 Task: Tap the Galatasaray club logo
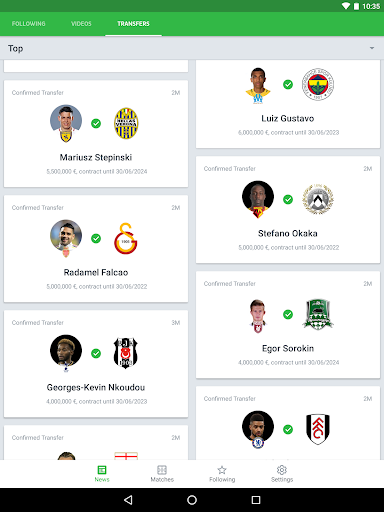(x=126, y=238)
